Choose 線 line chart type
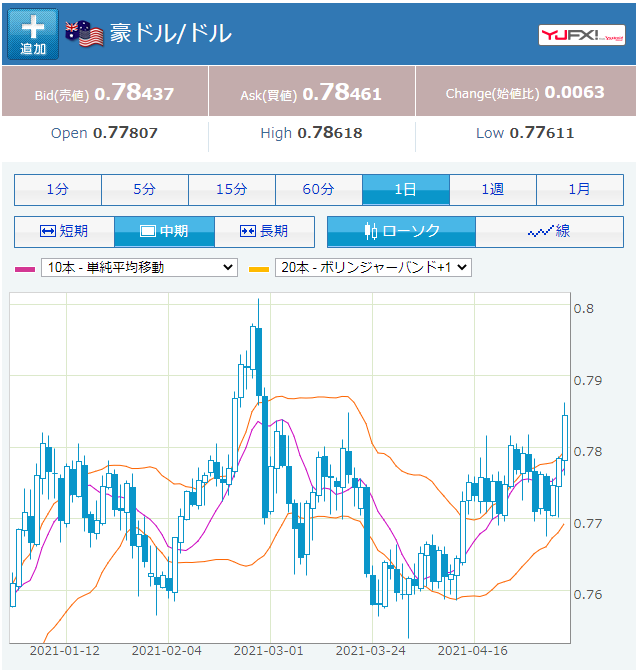Image resolution: width=636 pixels, height=670 pixels. 550,232
